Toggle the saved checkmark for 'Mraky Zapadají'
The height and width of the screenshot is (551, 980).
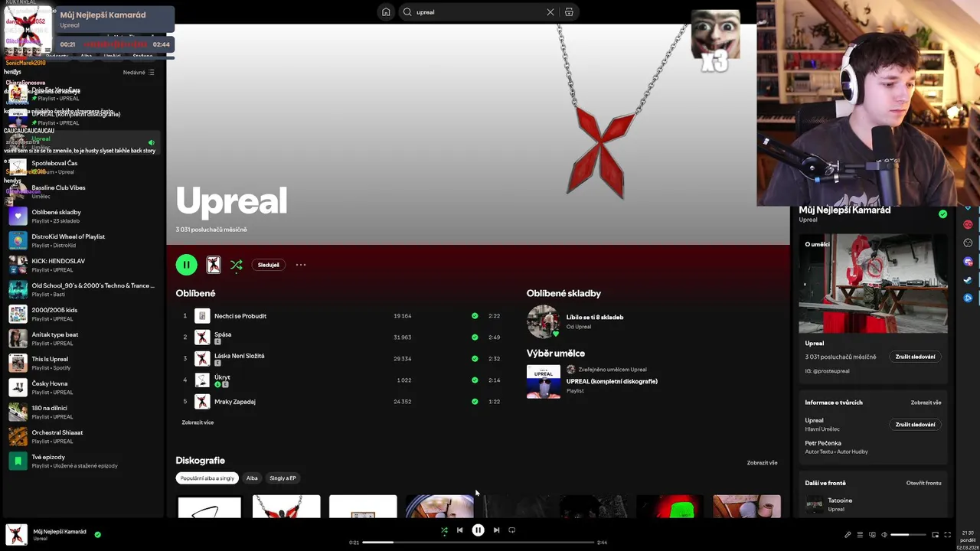475,402
